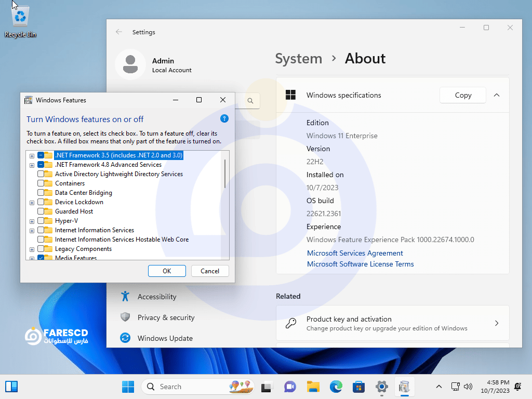The height and width of the screenshot is (399, 532).
Task: Click the Windows logo beside Windows specifications
Action: (x=291, y=95)
